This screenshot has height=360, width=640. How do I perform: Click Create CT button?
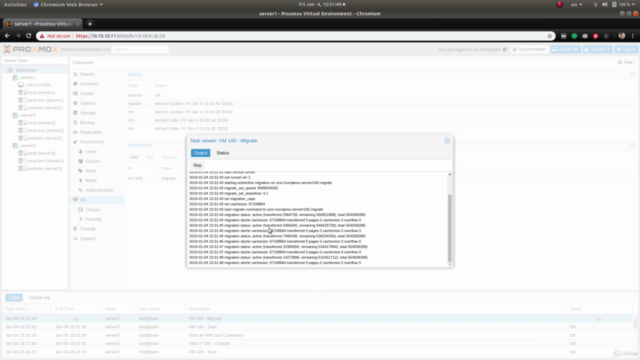click(x=598, y=49)
